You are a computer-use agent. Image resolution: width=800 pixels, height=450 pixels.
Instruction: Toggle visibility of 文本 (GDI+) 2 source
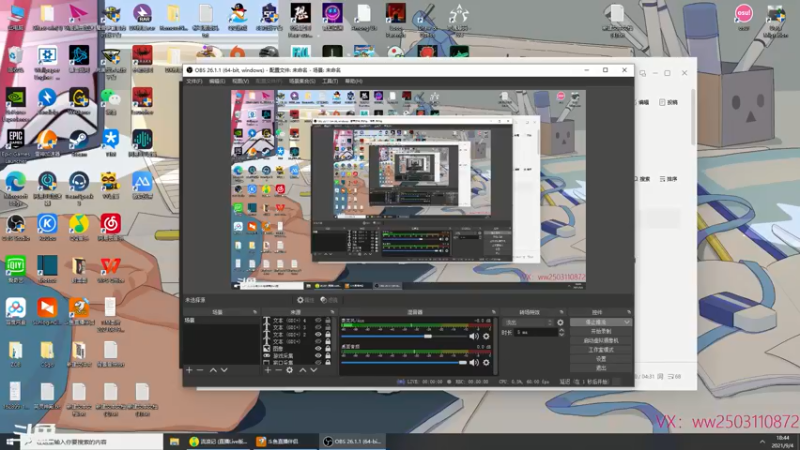[x=318, y=335]
